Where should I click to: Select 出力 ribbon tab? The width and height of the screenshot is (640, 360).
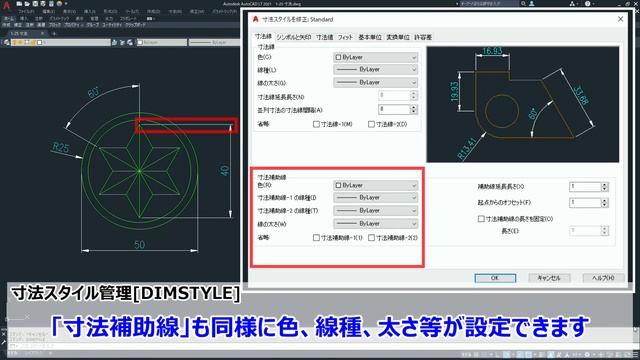pyautogui.click(x=109, y=19)
